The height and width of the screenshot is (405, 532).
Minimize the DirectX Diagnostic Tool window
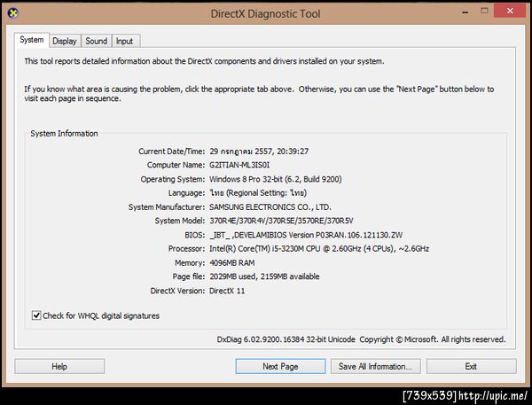tap(465, 12)
